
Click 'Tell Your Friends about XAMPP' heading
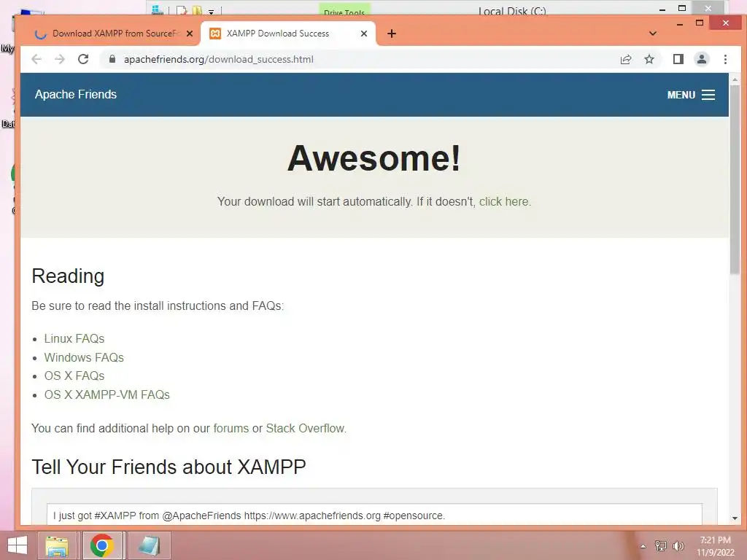[x=169, y=467]
